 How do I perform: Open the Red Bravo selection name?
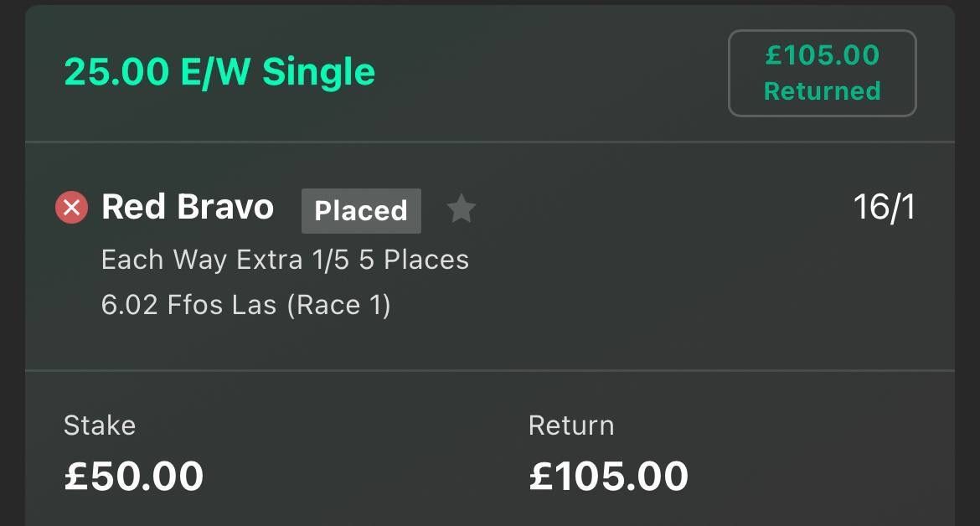coord(188,207)
